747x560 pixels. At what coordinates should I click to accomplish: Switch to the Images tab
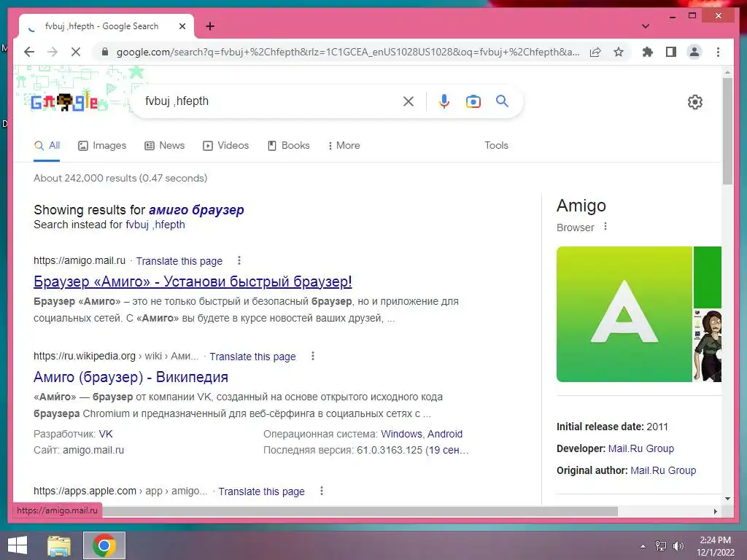102,146
